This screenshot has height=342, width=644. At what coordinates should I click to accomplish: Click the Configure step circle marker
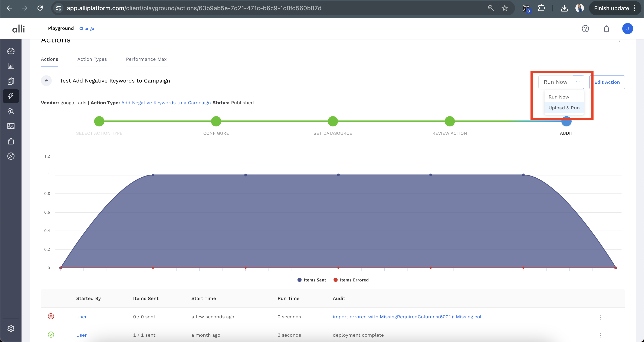click(216, 122)
